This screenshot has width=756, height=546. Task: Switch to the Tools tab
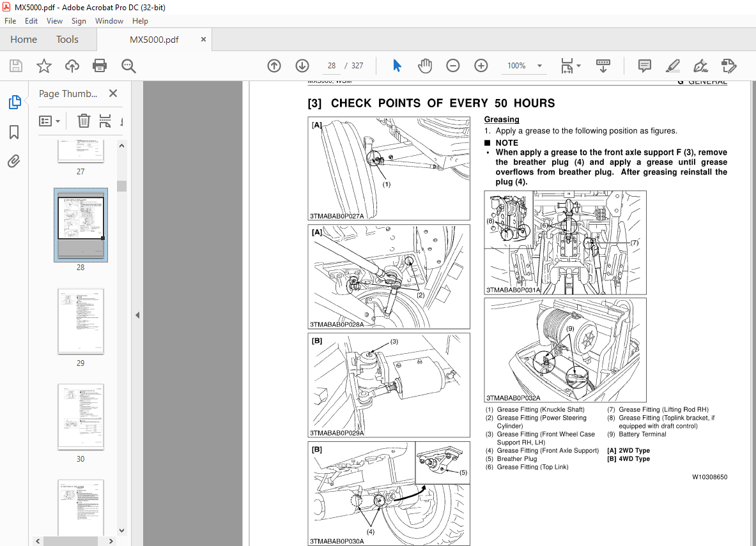(x=67, y=40)
